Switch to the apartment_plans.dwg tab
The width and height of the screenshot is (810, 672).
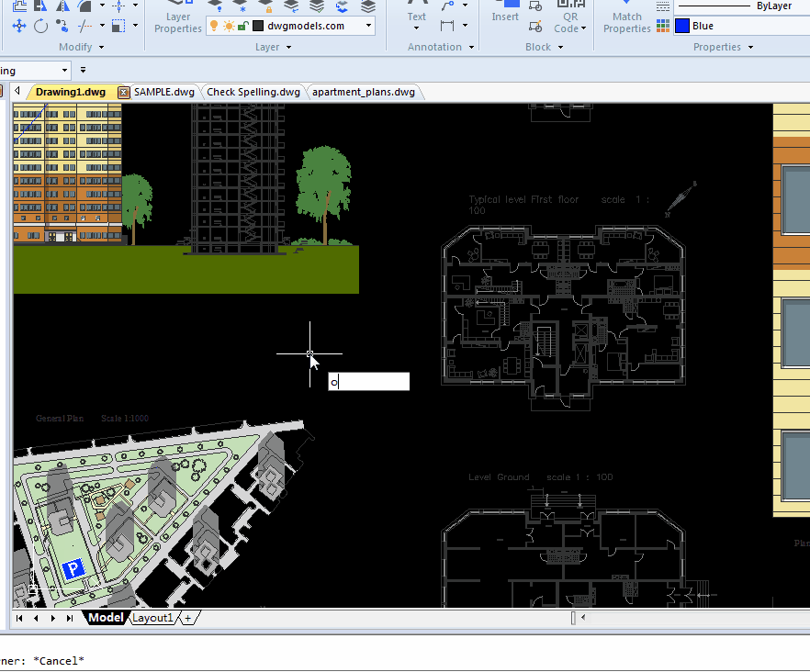[x=364, y=92]
